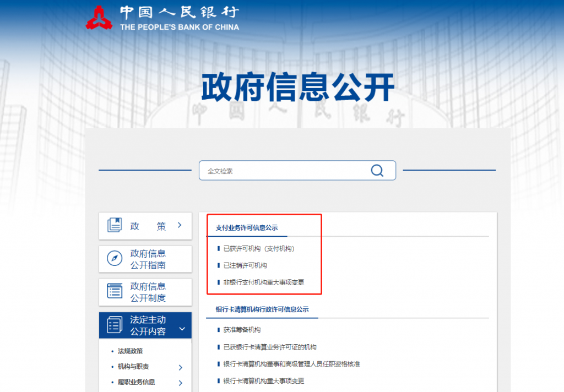This screenshot has height=392, width=564.
Task: Select 法定主动公开内容 sidebar item
Action: coord(145,325)
